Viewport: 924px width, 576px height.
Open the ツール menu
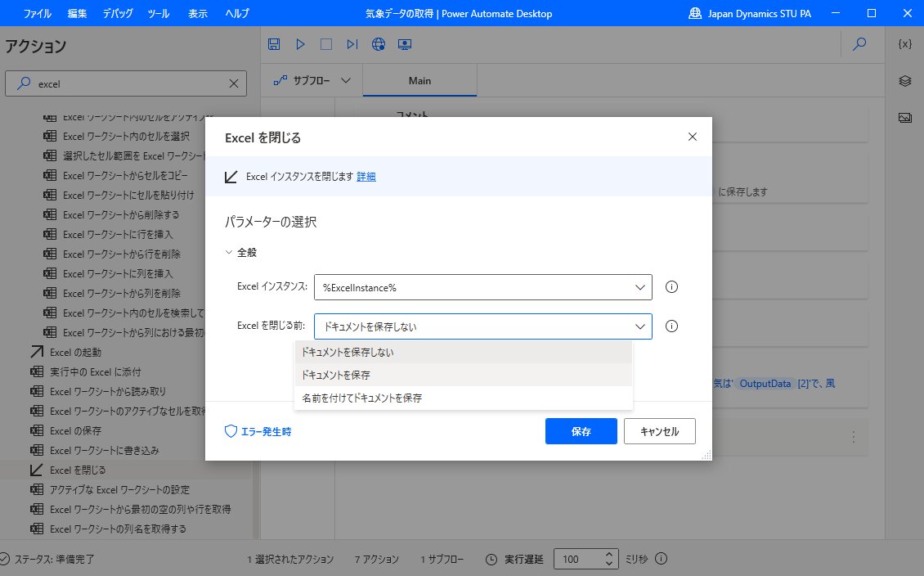(x=159, y=14)
